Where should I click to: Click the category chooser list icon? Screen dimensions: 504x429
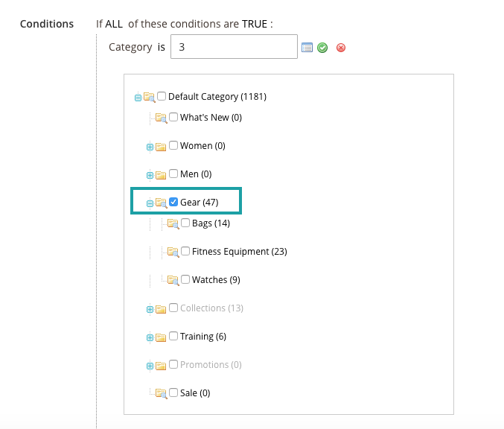tap(307, 48)
